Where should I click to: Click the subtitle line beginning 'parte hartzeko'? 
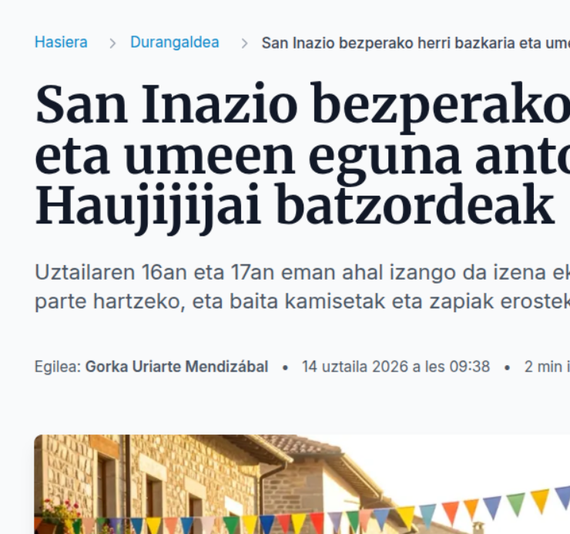coord(302,302)
